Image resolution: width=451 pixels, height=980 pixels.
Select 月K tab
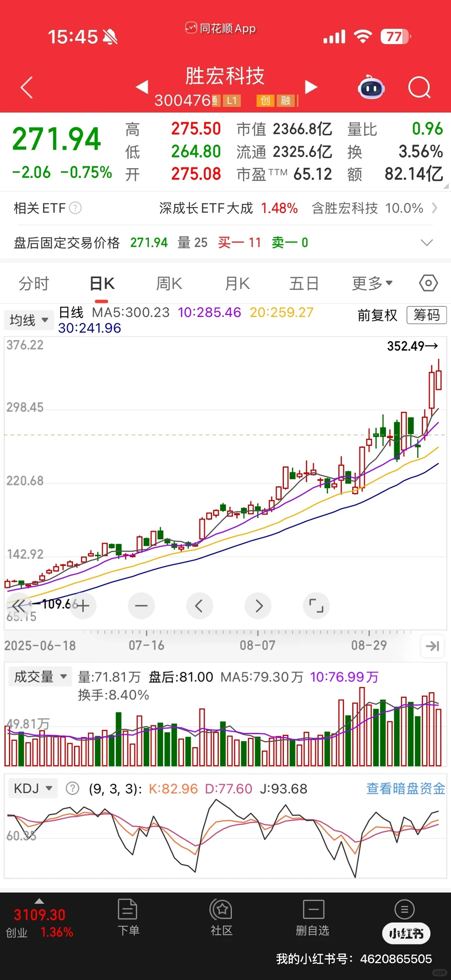[x=237, y=283]
